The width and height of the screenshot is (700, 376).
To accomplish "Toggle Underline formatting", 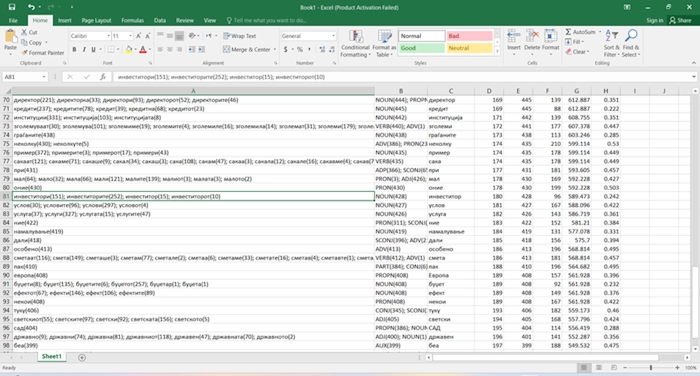I will tap(93, 50).
